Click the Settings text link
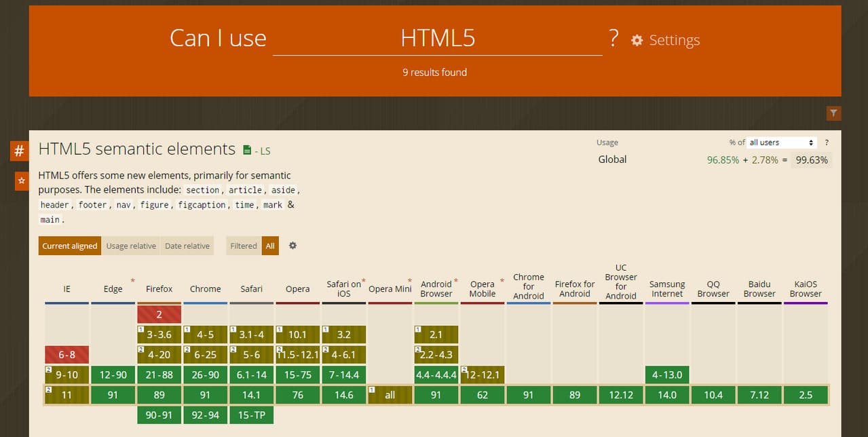Screen dimensions: 868x437 [x=674, y=41]
